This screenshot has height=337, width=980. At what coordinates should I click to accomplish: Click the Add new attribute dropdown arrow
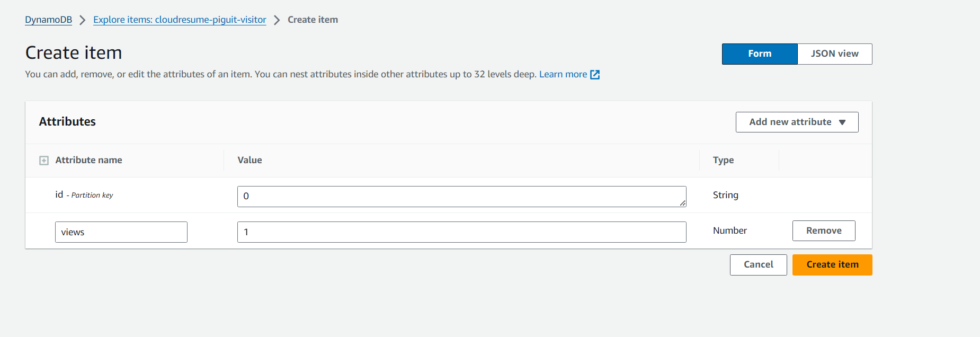[842, 122]
